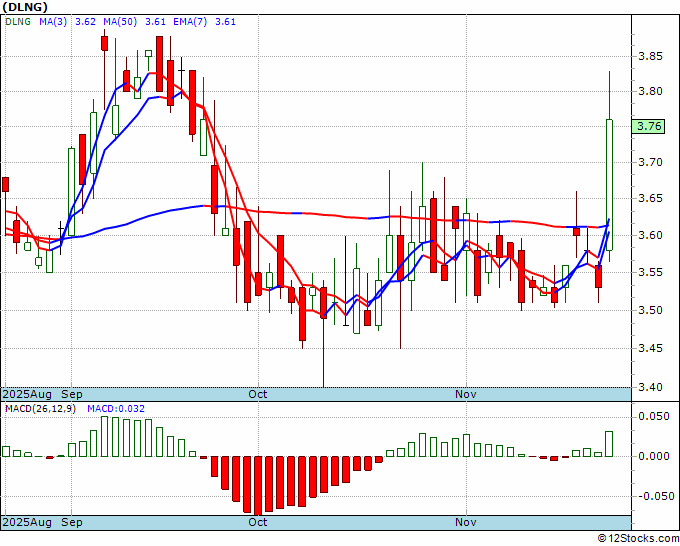This screenshot has height=546, width=680.
Task: Select the EMA(7) legend label
Action: [190, 22]
